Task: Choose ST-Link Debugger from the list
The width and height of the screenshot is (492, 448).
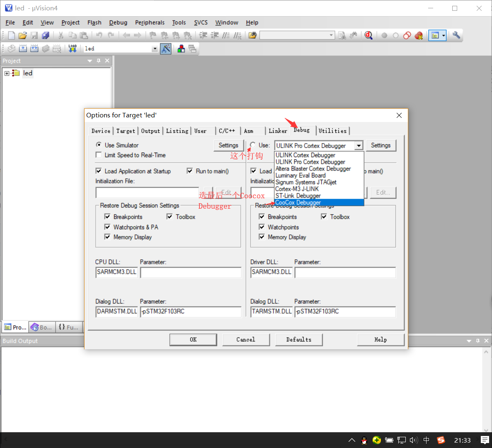Action: [x=319, y=196]
